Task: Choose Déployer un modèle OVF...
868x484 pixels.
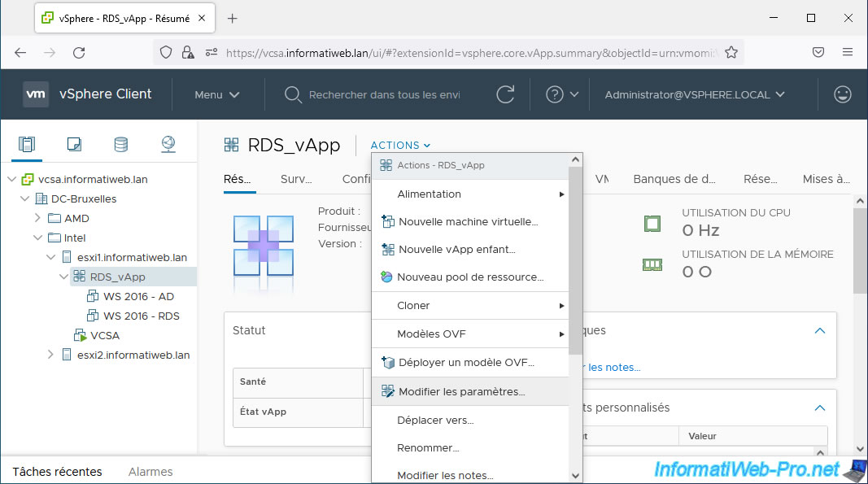Action: tap(470, 363)
